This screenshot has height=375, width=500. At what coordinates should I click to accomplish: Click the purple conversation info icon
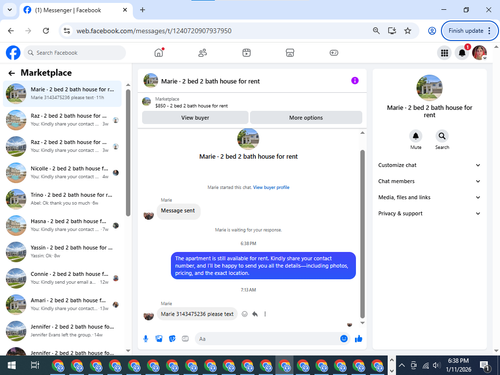(355, 81)
